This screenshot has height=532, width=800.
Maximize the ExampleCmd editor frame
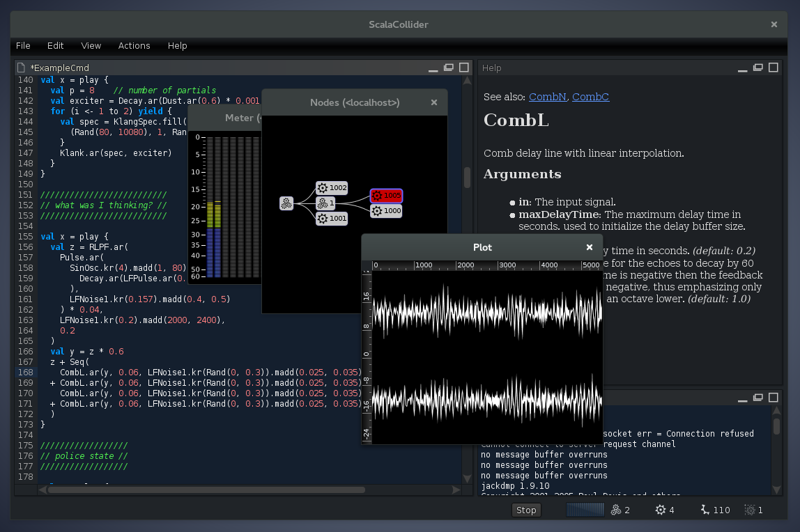point(464,68)
